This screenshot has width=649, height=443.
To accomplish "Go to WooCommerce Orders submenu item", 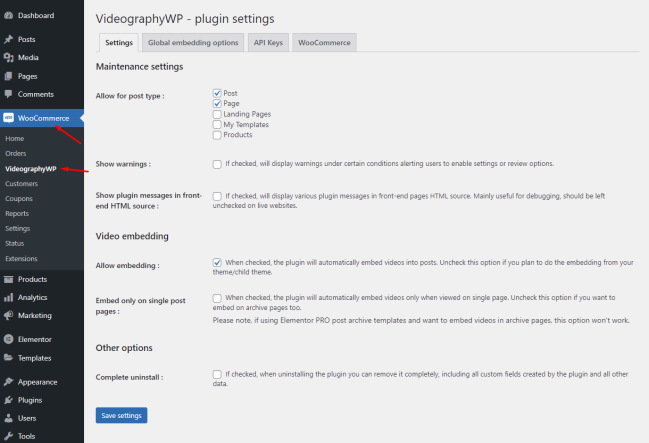I will pos(16,154).
